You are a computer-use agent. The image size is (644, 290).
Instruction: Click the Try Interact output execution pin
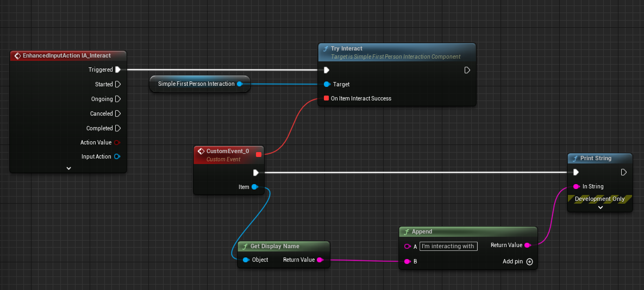pos(467,70)
